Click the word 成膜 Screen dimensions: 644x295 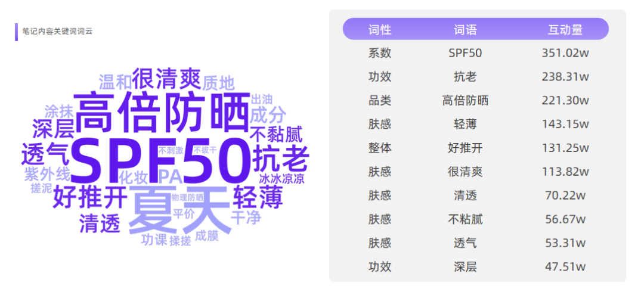pyautogui.click(x=208, y=236)
